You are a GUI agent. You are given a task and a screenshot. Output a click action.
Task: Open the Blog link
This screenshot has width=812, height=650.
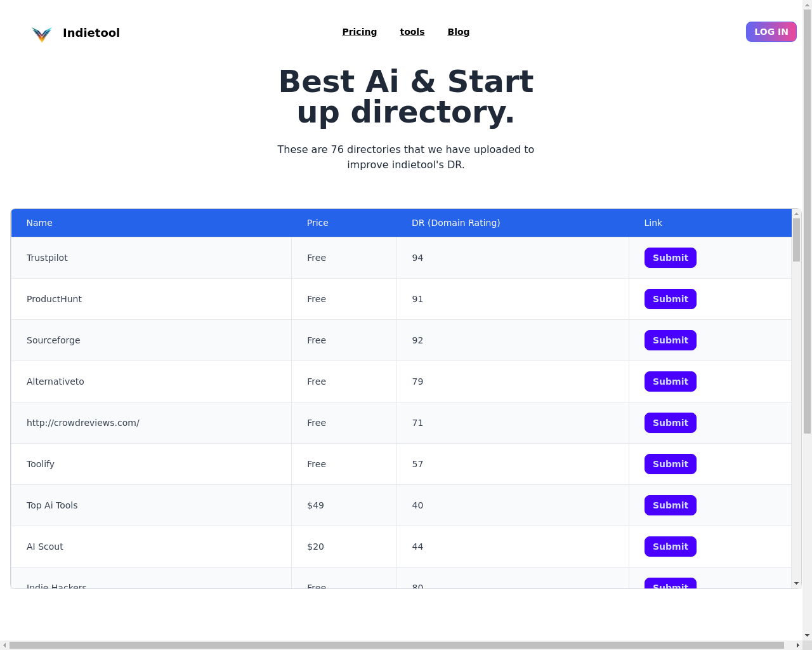459,32
